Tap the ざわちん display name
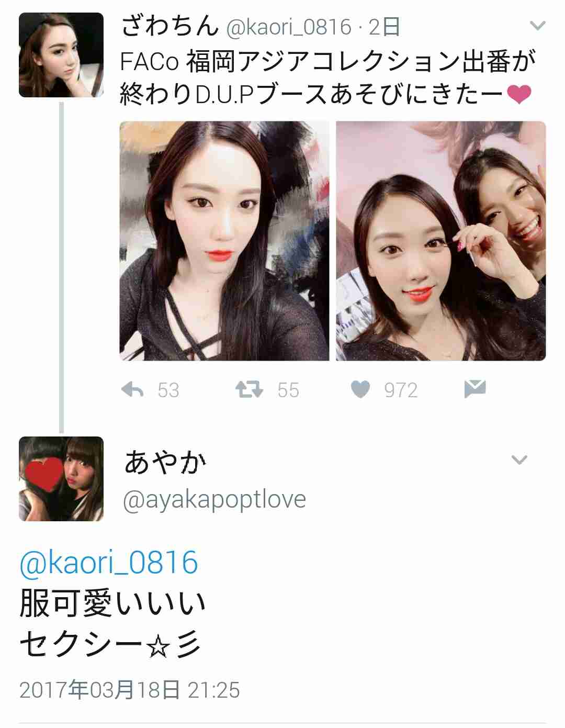This screenshot has height=728, width=565. tap(169, 26)
